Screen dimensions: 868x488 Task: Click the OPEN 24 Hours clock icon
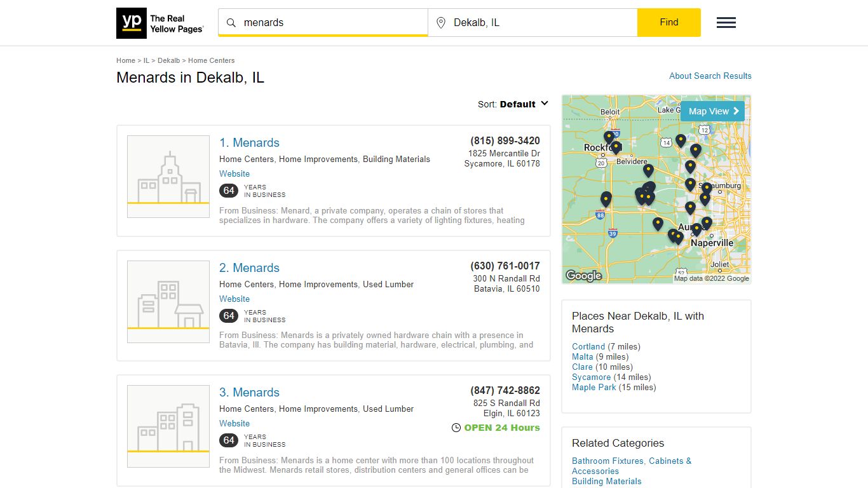pyautogui.click(x=456, y=428)
